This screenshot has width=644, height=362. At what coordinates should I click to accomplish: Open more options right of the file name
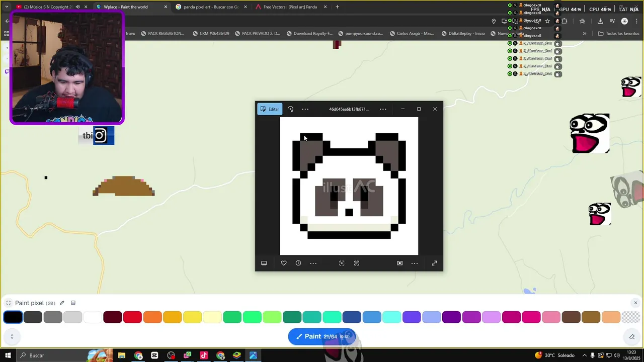[x=383, y=109]
